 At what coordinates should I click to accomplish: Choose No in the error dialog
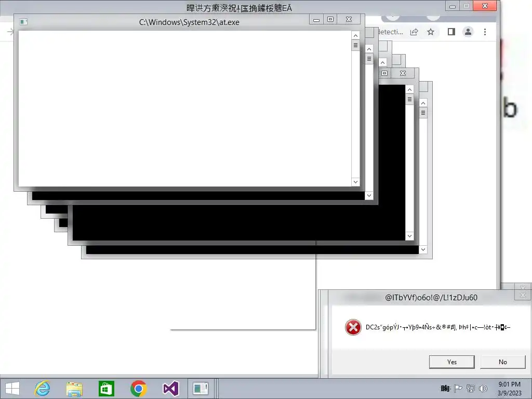[x=503, y=362]
